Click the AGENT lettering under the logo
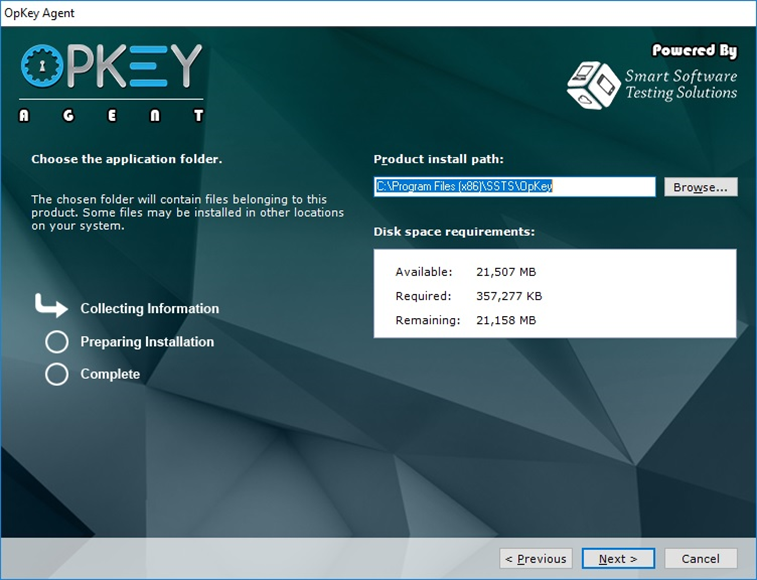Screen dimensions: 757x580 click(x=111, y=116)
